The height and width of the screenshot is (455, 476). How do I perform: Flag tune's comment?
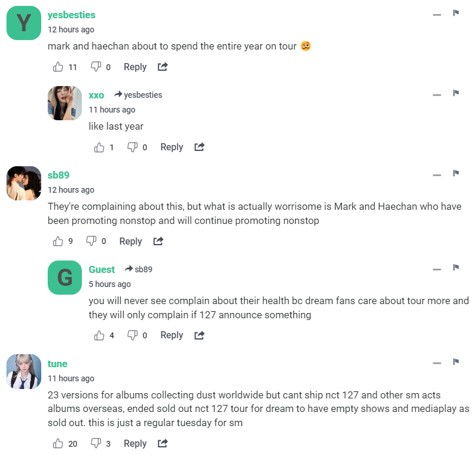(x=455, y=362)
